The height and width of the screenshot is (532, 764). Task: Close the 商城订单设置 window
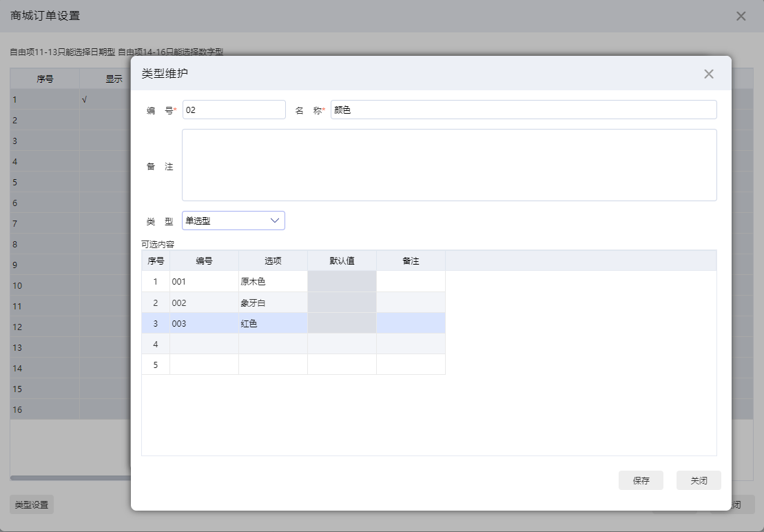click(x=741, y=16)
